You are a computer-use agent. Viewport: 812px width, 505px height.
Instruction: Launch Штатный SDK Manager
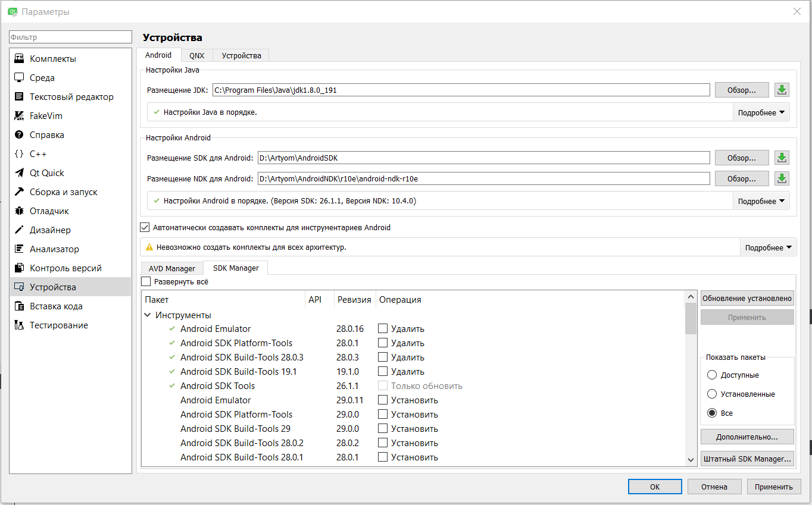point(747,459)
